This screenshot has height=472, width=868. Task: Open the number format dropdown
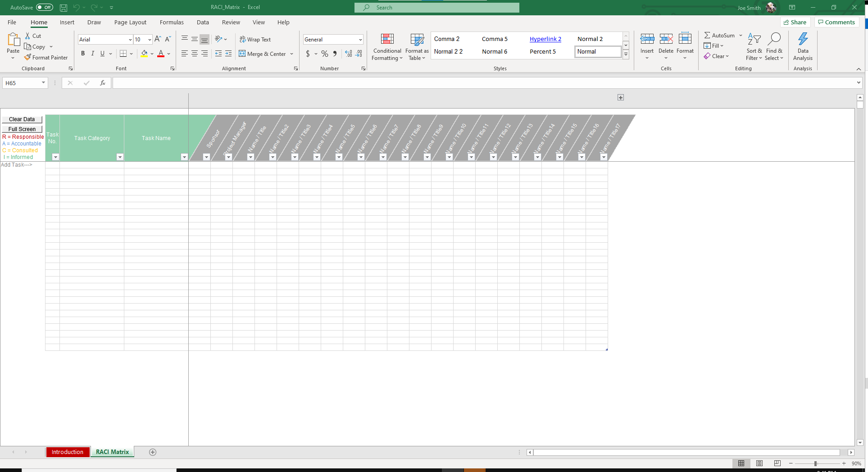click(x=360, y=40)
